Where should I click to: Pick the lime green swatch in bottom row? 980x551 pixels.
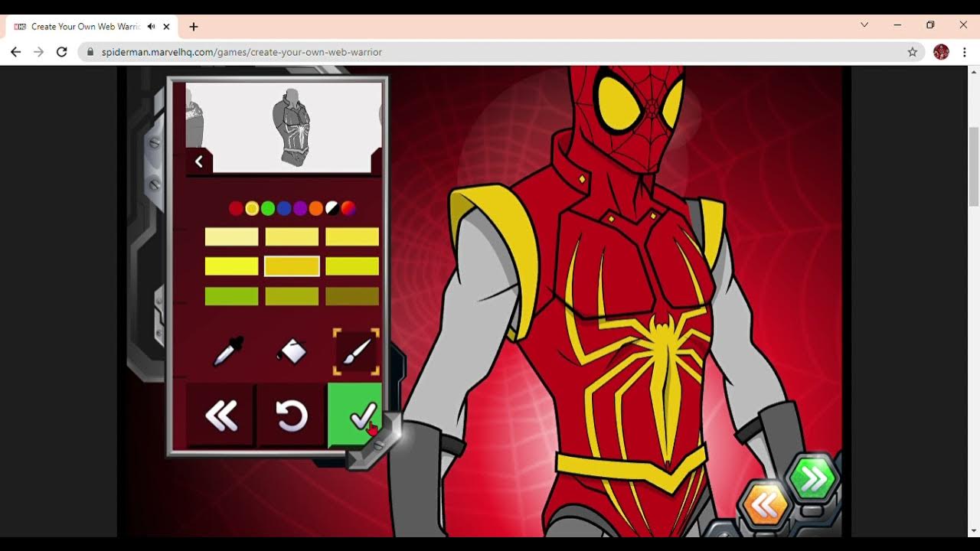(x=231, y=296)
